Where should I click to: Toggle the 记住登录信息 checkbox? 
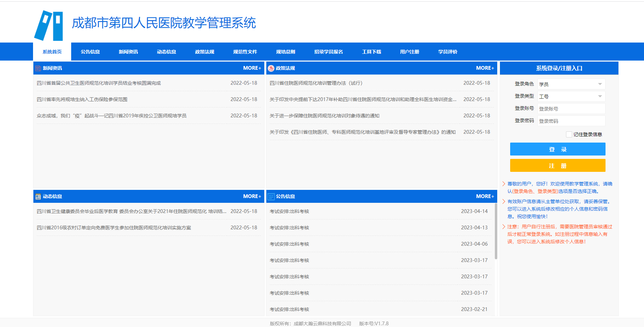[x=569, y=134]
